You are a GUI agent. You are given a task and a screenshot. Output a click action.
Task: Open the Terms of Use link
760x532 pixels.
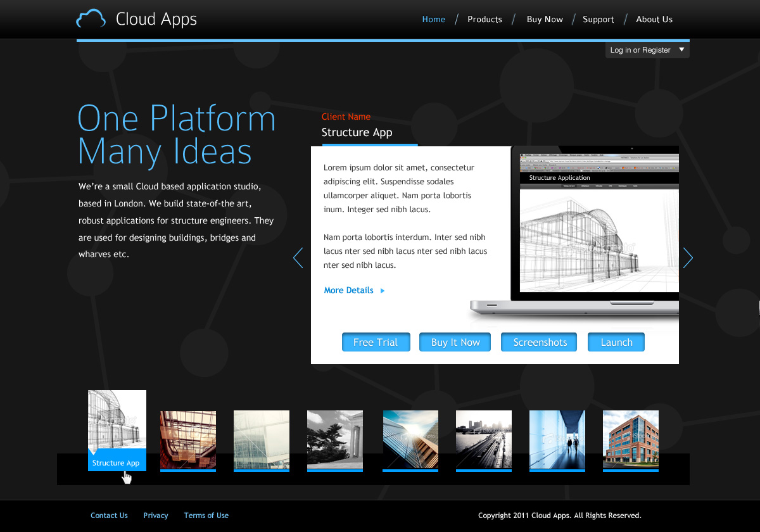[206, 516]
